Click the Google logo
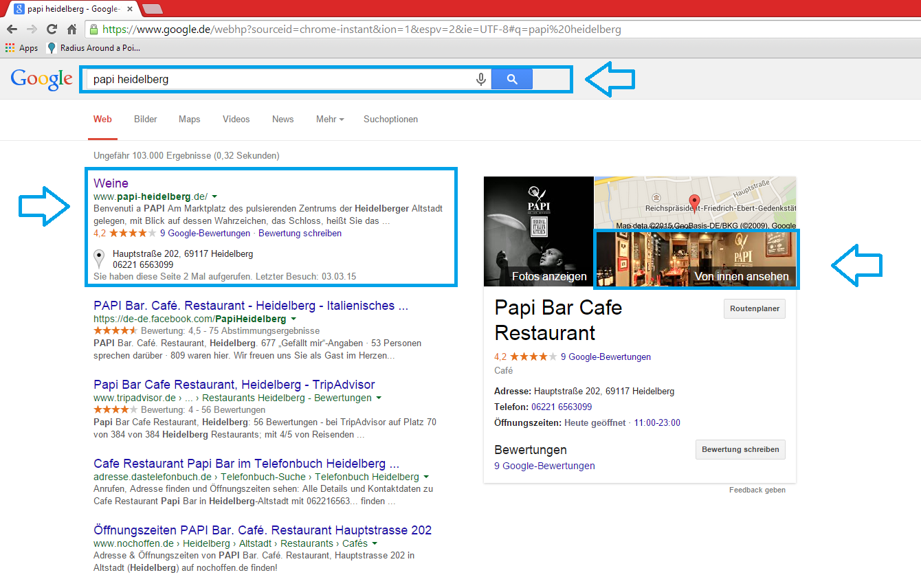921x588 pixels. 41,79
